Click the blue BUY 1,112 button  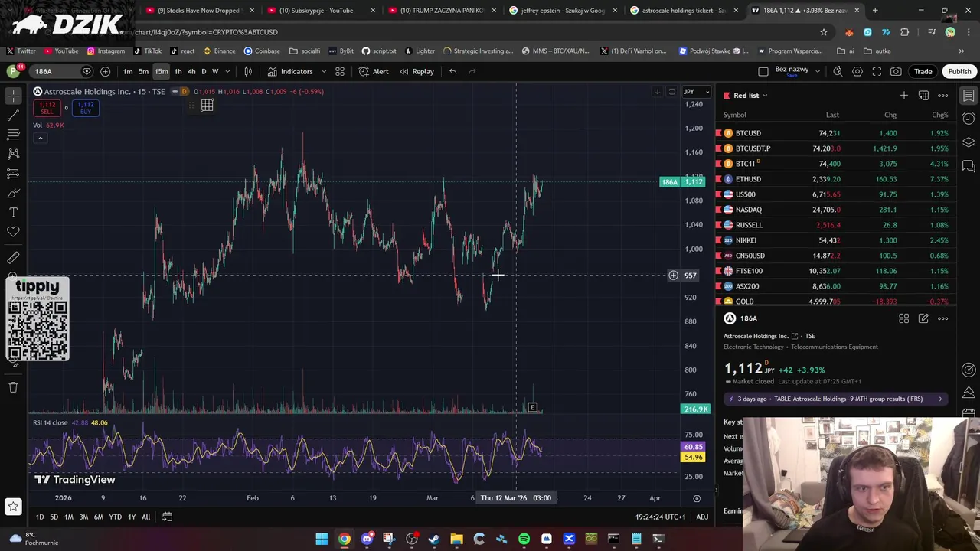coord(85,108)
